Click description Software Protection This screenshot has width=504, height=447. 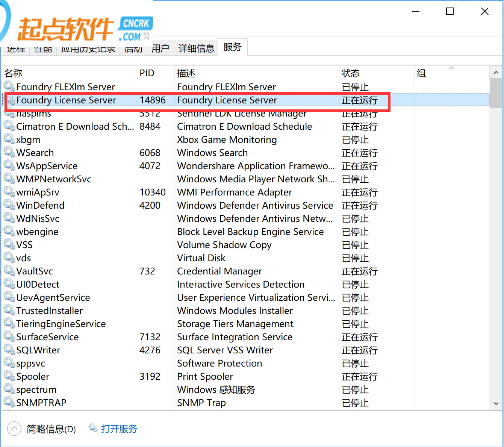219,363
